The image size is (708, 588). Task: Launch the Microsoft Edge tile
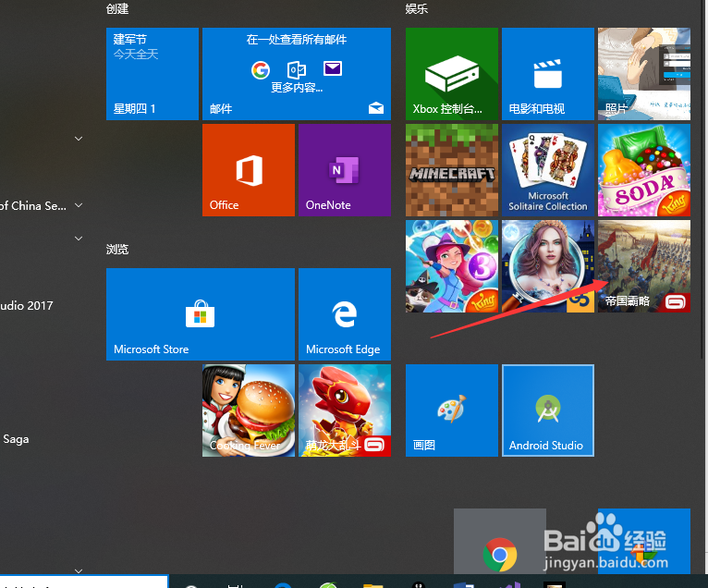pyautogui.click(x=345, y=314)
